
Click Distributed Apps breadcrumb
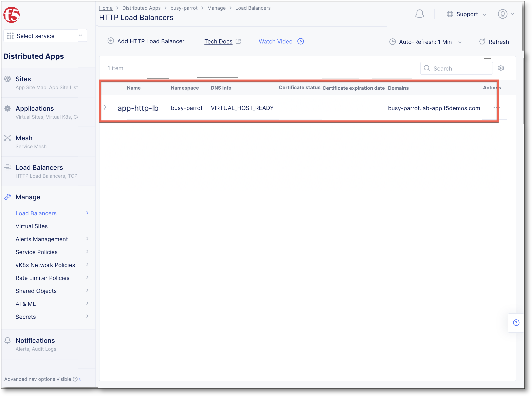click(142, 8)
